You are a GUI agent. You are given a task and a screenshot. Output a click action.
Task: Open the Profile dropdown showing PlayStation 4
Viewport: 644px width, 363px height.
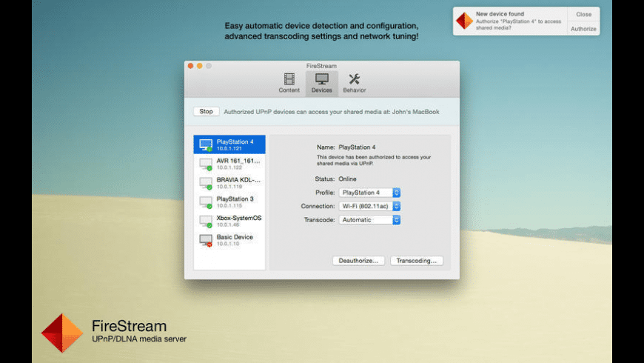pos(369,193)
